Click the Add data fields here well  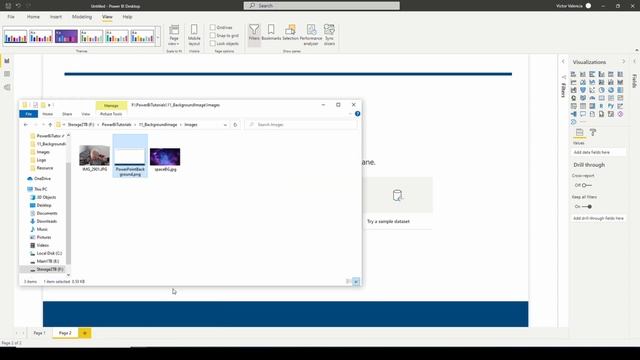(x=598, y=152)
